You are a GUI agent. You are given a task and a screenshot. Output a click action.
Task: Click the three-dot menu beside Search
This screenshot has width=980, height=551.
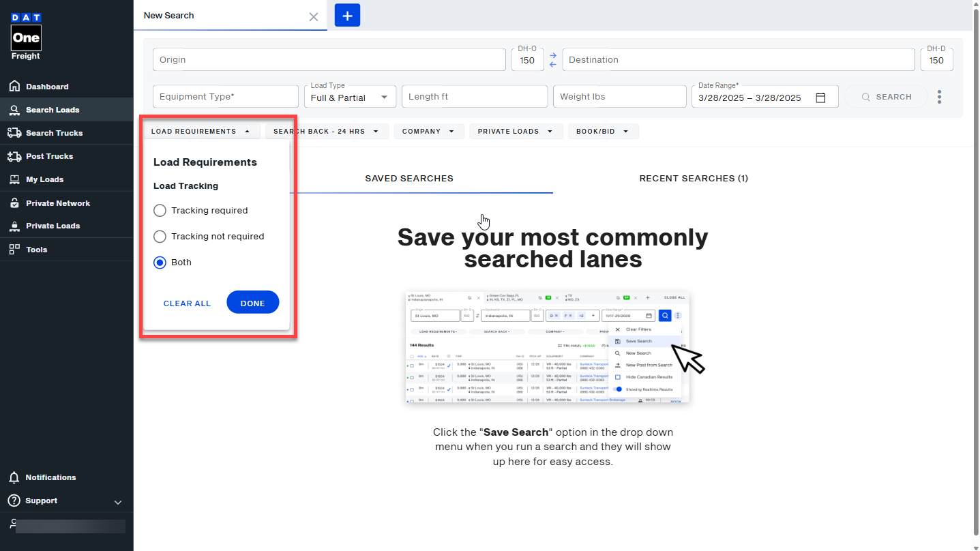point(940,97)
